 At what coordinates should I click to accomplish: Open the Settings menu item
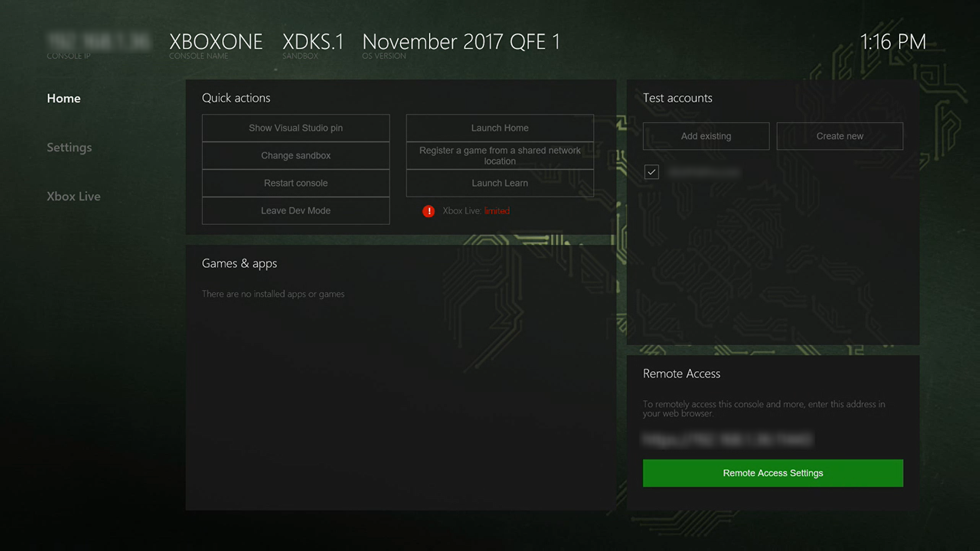point(69,147)
